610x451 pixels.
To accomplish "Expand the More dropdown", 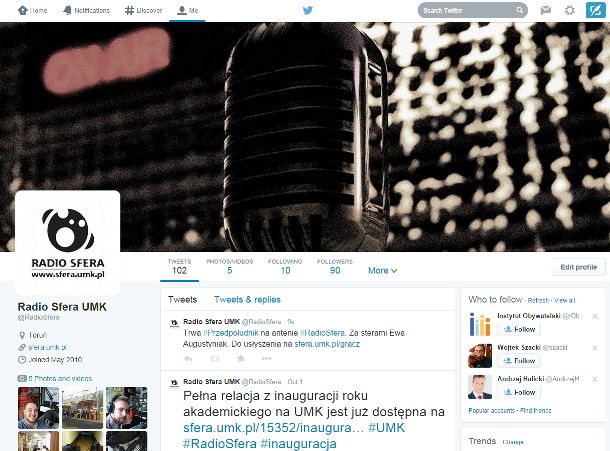I will (382, 270).
